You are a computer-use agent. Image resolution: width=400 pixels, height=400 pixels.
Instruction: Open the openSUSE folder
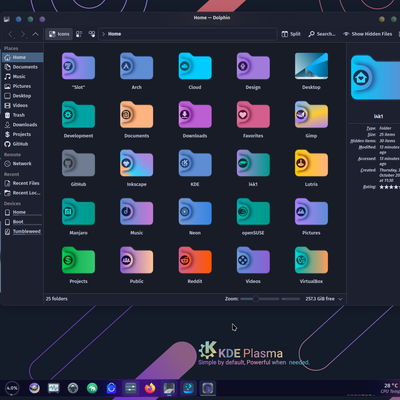click(253, 212)
